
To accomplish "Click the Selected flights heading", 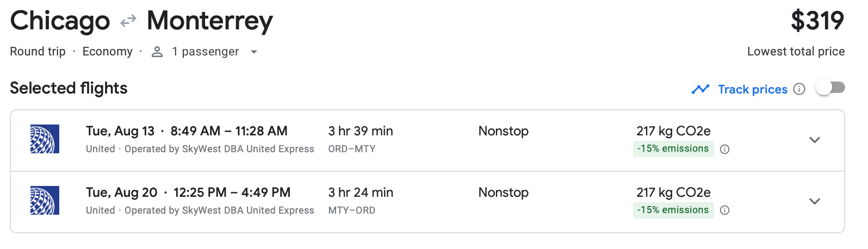I will [69, 88].
